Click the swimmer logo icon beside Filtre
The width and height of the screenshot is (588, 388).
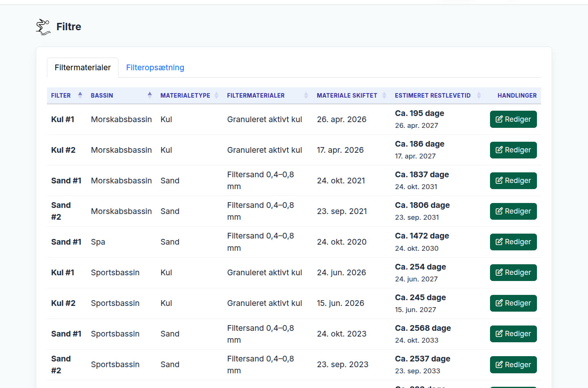point(43,27)
